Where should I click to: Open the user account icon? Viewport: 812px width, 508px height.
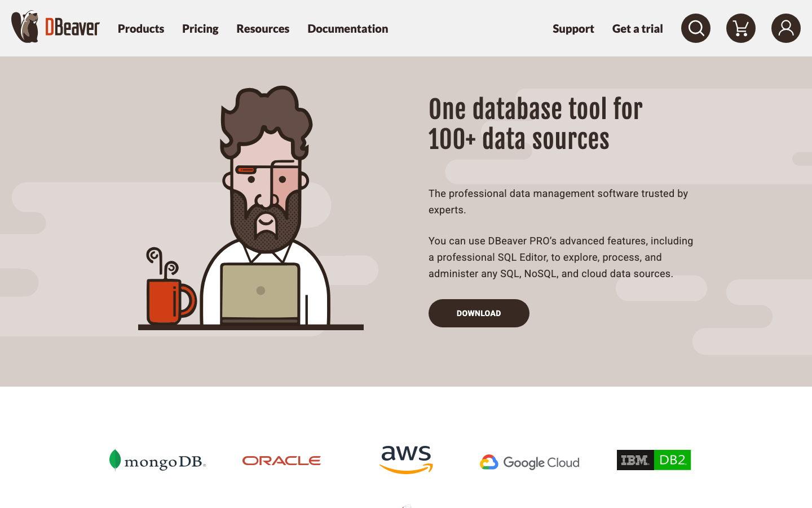(785, 28)
